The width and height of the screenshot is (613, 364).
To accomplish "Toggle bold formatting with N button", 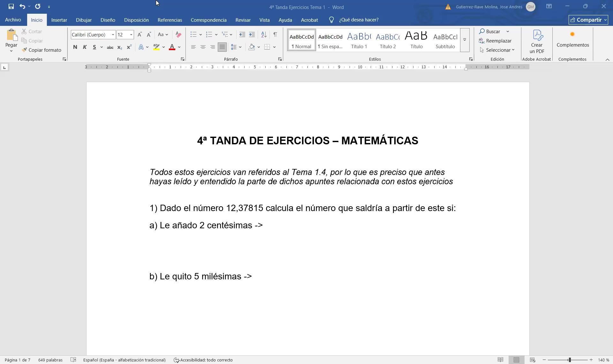I will (x=75, y=47).
